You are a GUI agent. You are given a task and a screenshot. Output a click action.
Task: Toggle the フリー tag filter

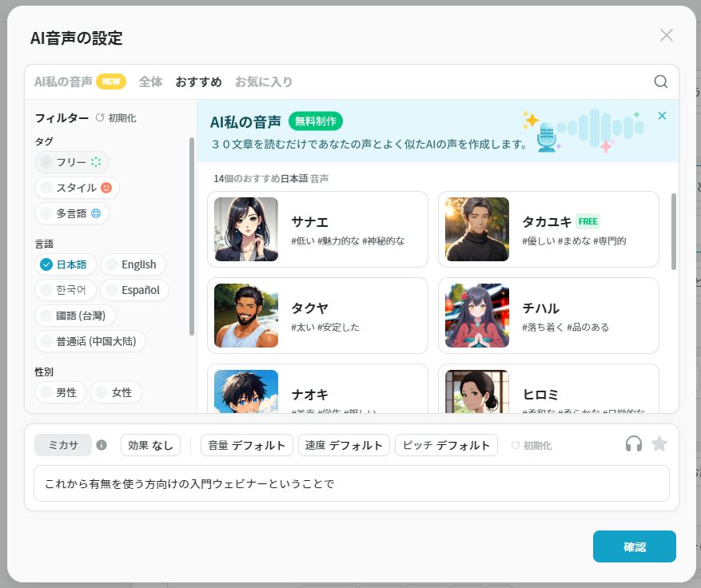(72, 162)
